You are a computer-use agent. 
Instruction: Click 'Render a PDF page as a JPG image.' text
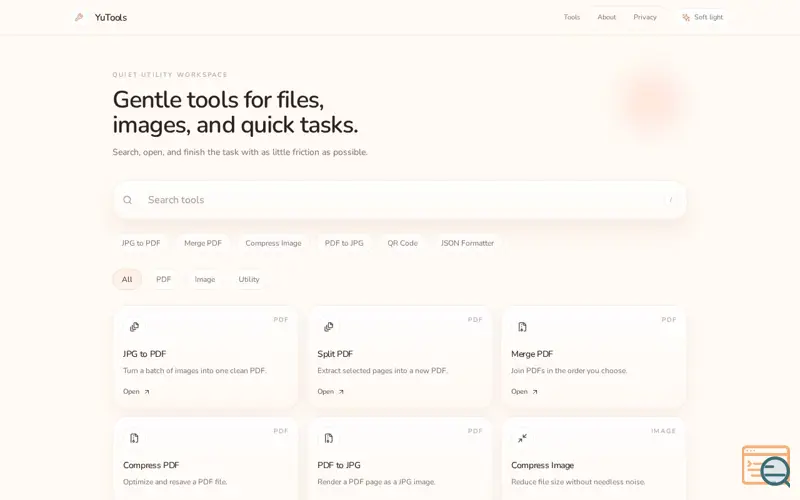click(x=377, y=482)
